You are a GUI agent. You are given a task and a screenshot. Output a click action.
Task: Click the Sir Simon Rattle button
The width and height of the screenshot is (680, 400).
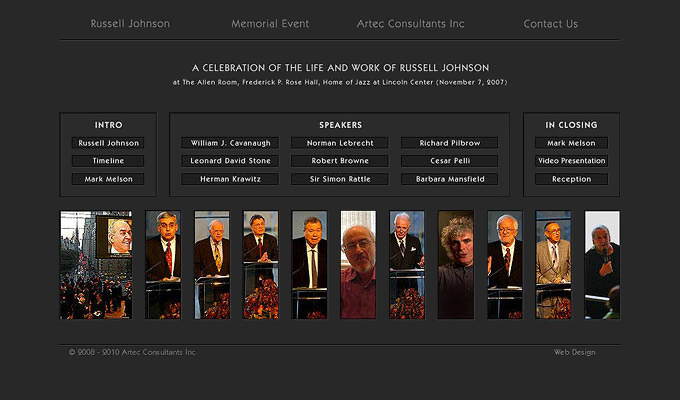click(340, 179)
